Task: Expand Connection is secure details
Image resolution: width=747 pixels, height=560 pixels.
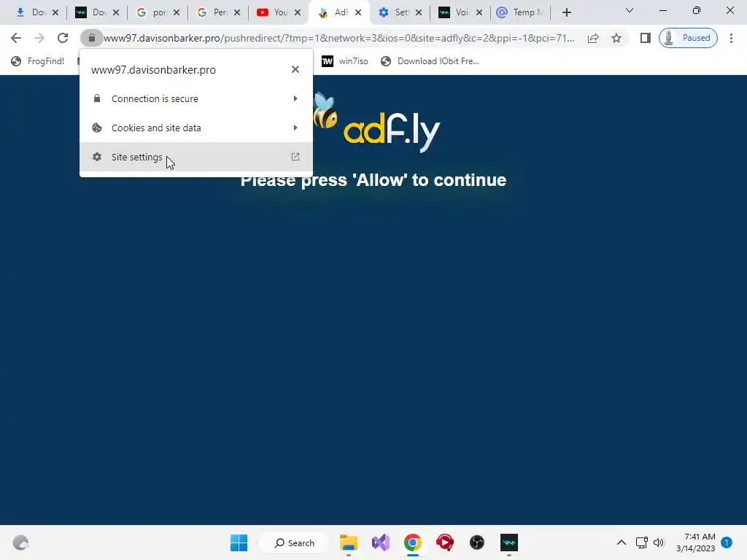Action: [196, 98]
